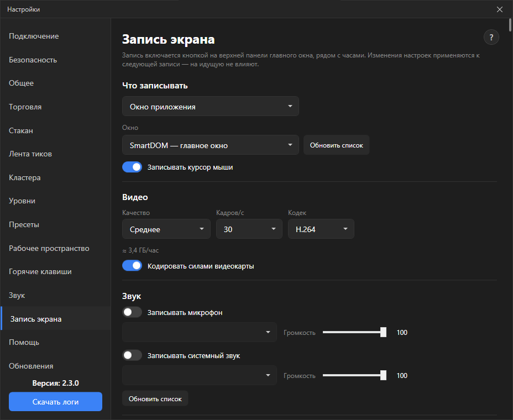The width and height of the screenshot is (513, 420).
Task: Enable Записывать микрофон switch
Action: click(x=132, y=312)
